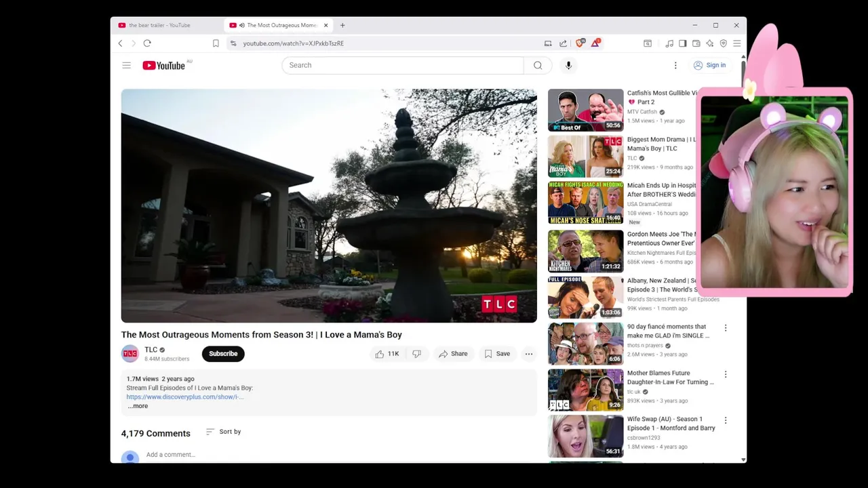This screenshot has height=488, width=868.
Task: Click the address bar URL
Action: 294,43
